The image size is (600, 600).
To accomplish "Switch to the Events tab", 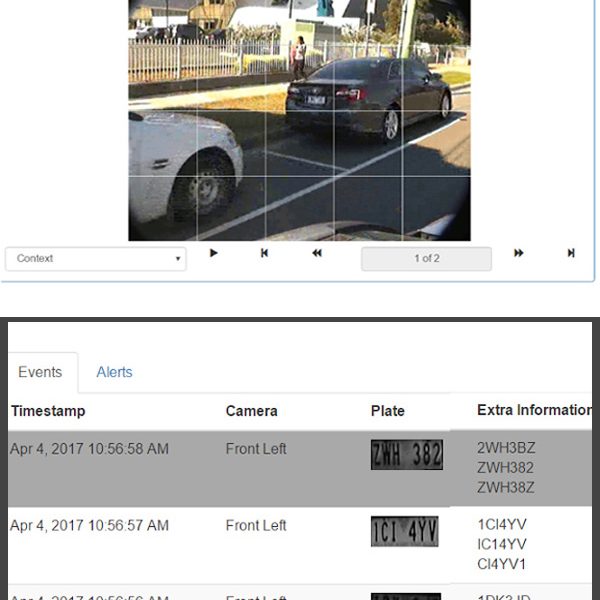I will [40, 372].
